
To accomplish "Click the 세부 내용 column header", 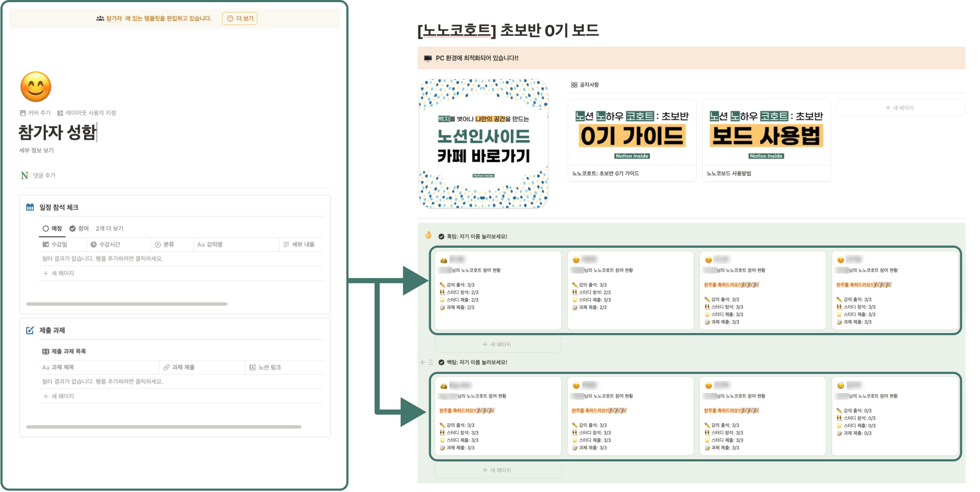I will [x=301, y=244].
